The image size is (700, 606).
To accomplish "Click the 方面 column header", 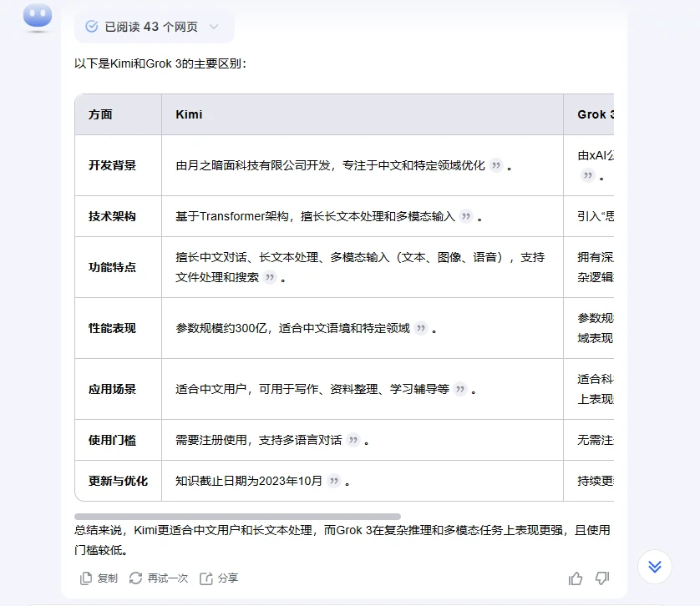I will click(x=100, y=114).
